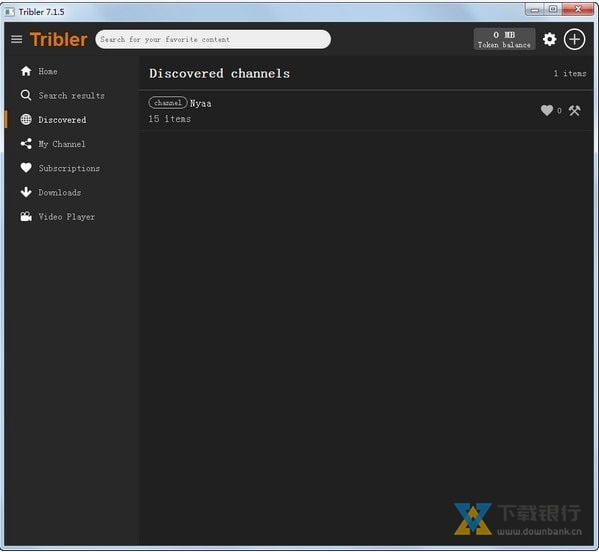This screenshot has width=599, height=552.
Task: Open Downloads in the sidebar
Action: [x=60, y=193]
